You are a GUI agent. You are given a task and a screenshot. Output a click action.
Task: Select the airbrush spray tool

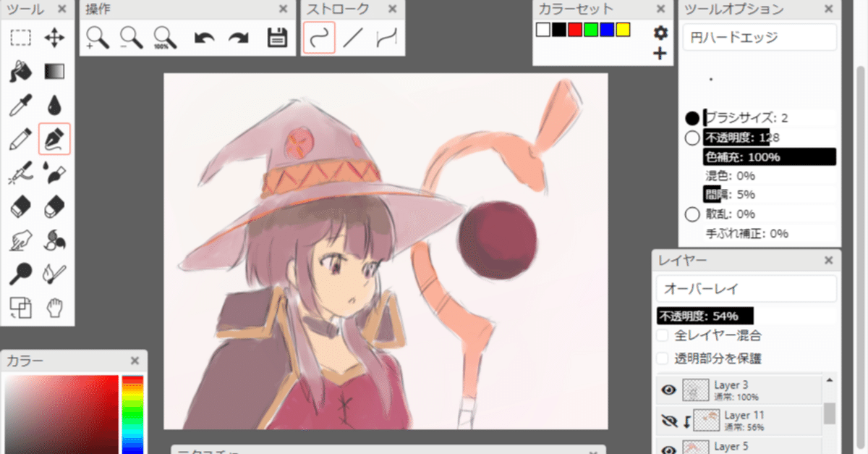point(20,172)
